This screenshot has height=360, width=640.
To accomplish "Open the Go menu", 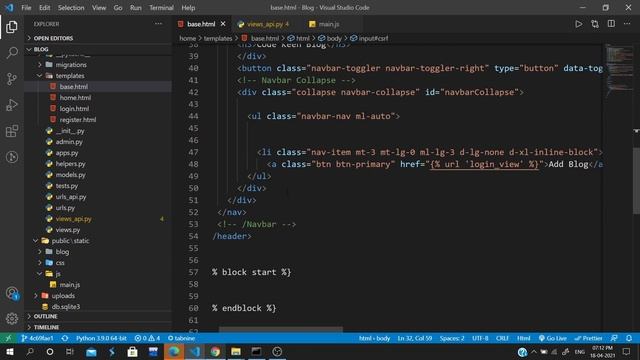I will click(118, 7).
